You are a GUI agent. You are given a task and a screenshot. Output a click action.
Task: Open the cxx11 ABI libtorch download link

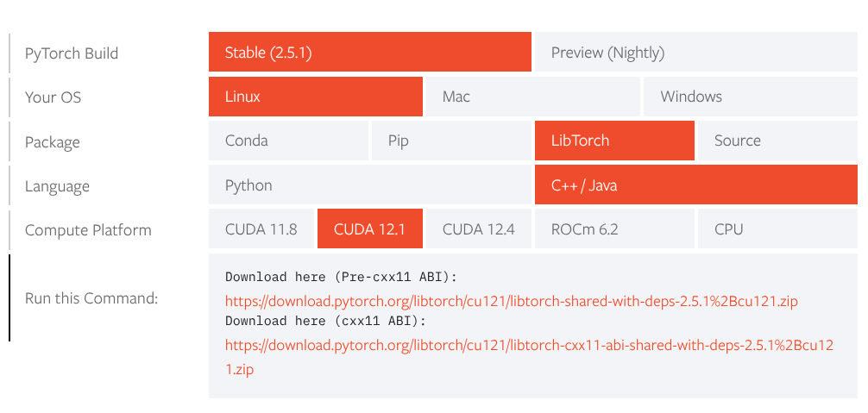pos(529,357)
